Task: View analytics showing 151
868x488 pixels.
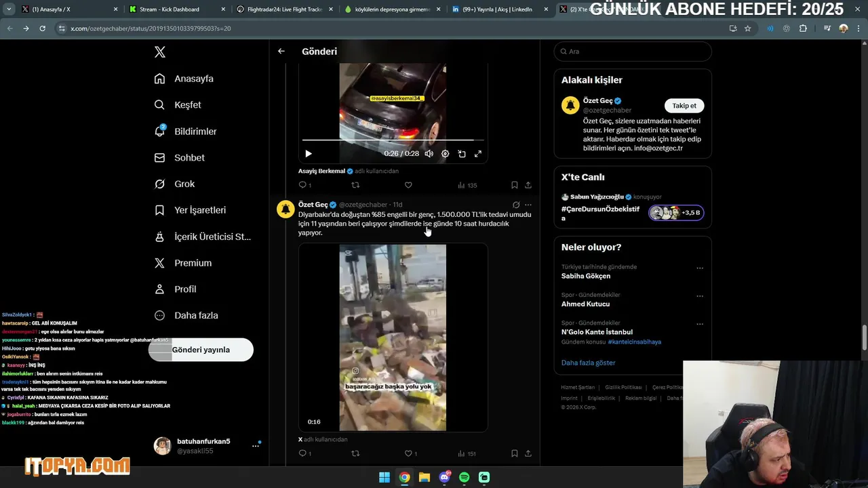Action: coord(467,453)
